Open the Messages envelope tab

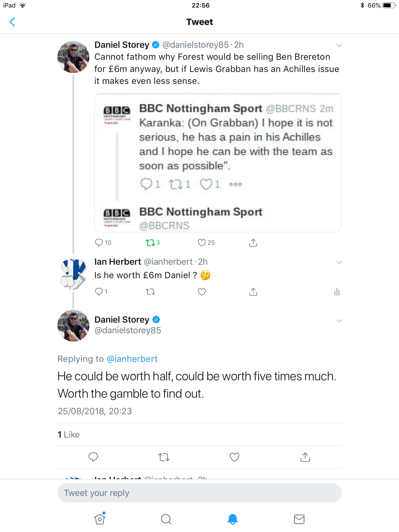[x=299, y=519]
